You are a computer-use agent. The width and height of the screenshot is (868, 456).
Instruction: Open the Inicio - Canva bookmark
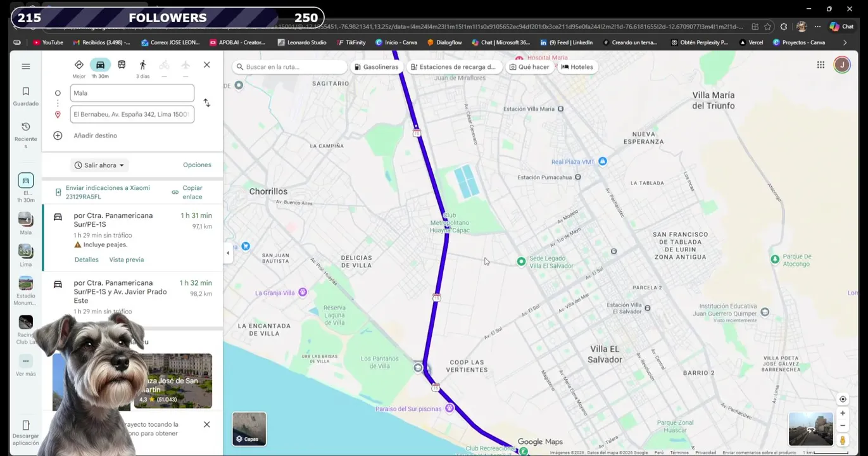tap(396, 42)
